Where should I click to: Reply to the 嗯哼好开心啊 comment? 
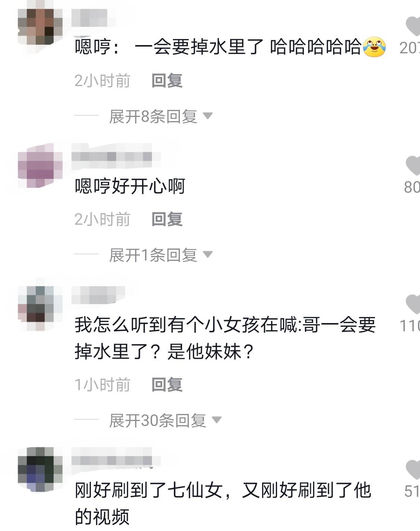167,219
